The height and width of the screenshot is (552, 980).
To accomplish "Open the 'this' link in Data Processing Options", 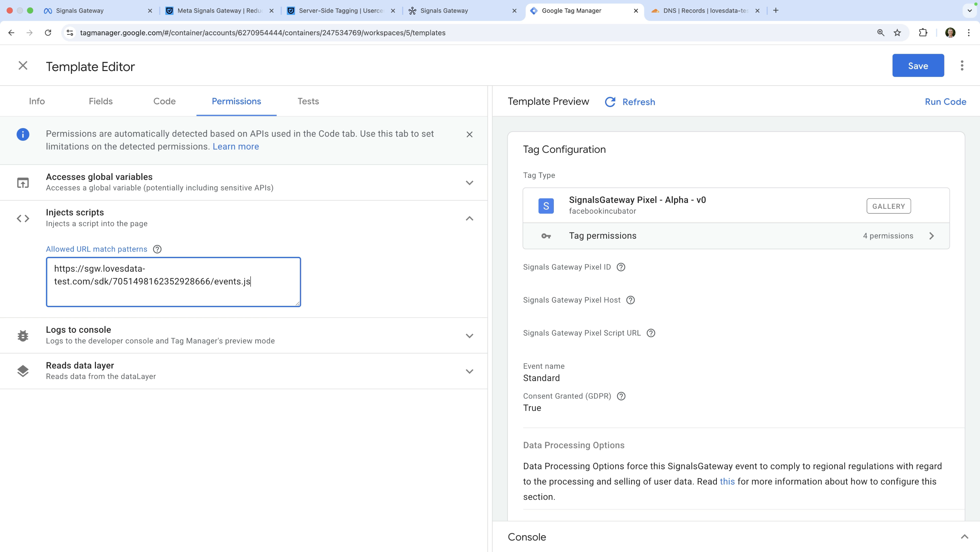I will click(x=727, y=482).
